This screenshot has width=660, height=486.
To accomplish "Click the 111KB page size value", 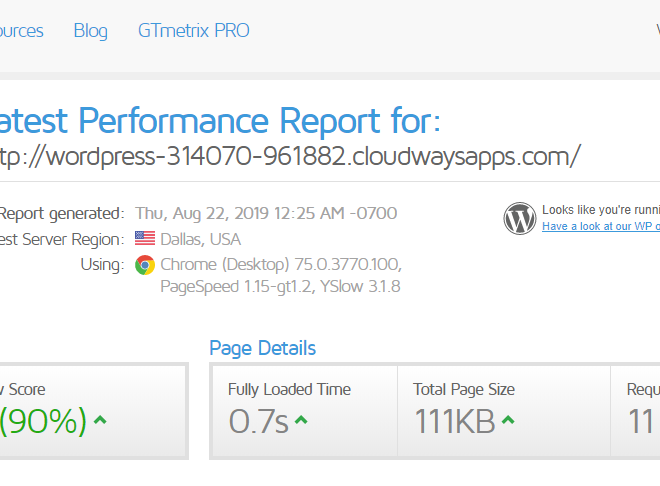I will (455, 421).
